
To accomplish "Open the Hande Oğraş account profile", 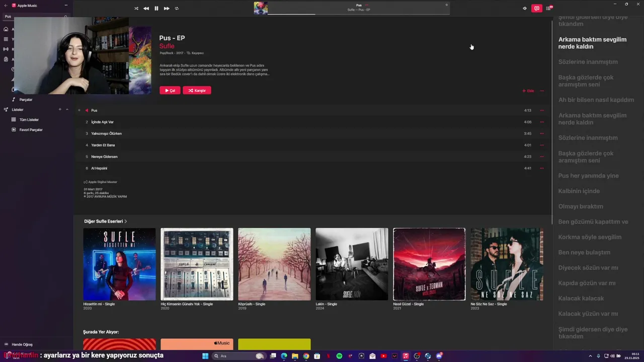I will click(22, 344).
